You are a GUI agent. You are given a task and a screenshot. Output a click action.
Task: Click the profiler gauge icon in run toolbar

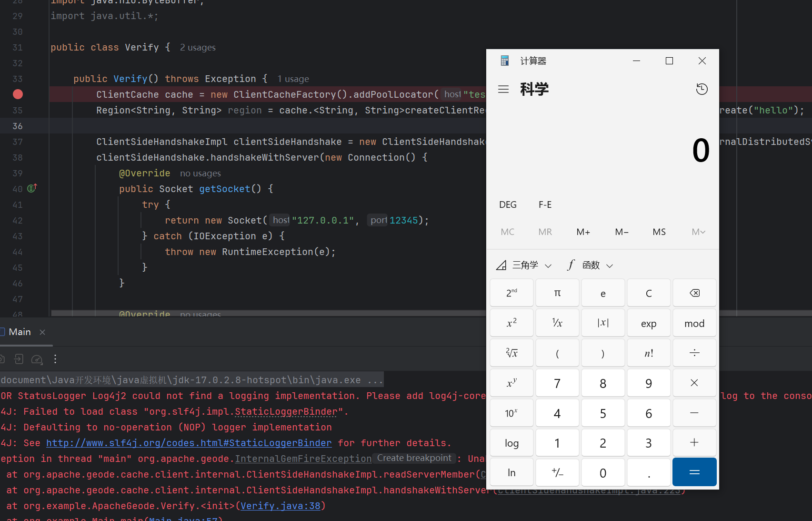click(x=37, y=359)
